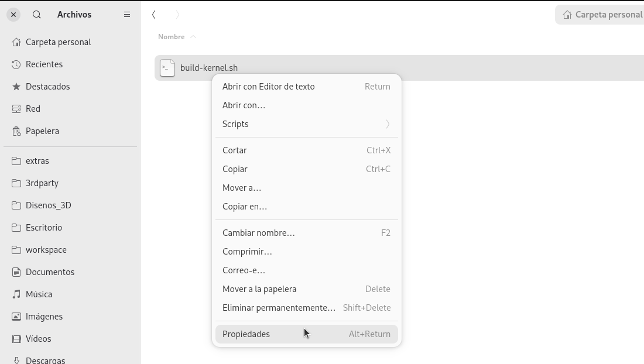Close the window with X button
Screen dimensions: 644x364
pos(13,15)
